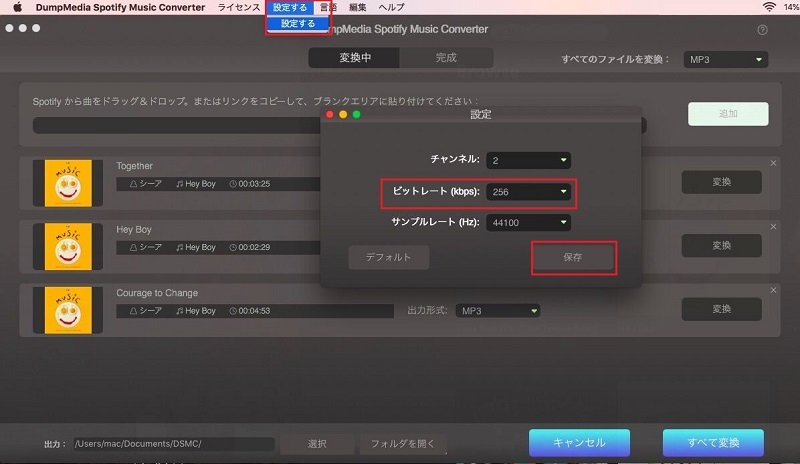Open the 出力形式 MP3 dropdown for Courage to Change

point(497,310)
